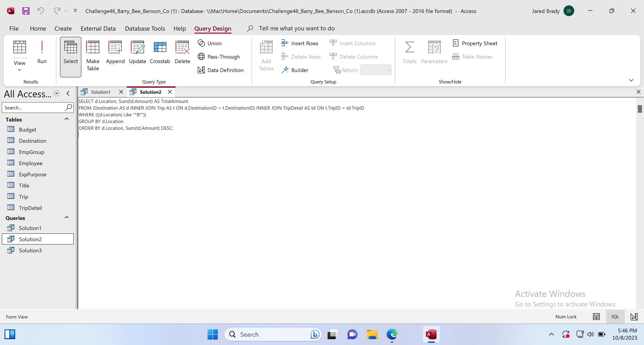This screenshot has width=644, height=345.
Task: Collapse the Queries group in the navigation pane
Action: [x=66, y=217]
